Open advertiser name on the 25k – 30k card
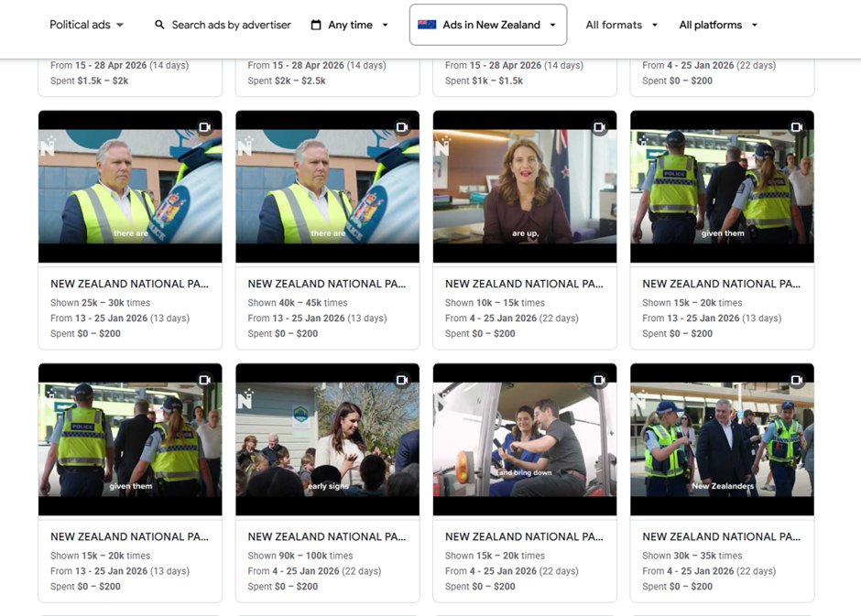This screenshot has width=861, height=616. [129, 284]
